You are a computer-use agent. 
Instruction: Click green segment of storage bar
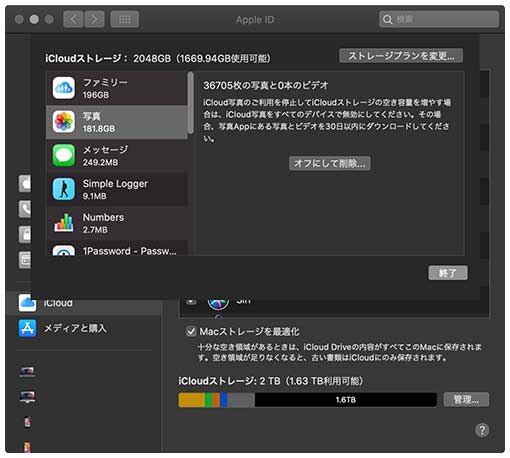click(208, 400)
